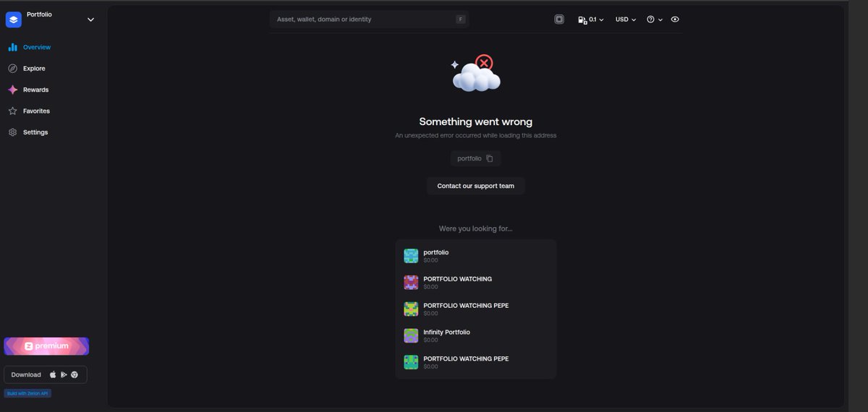Open the 0.1 gas price dropdown
This screenshot has height=412, width=868.
[x=591, y=20]
